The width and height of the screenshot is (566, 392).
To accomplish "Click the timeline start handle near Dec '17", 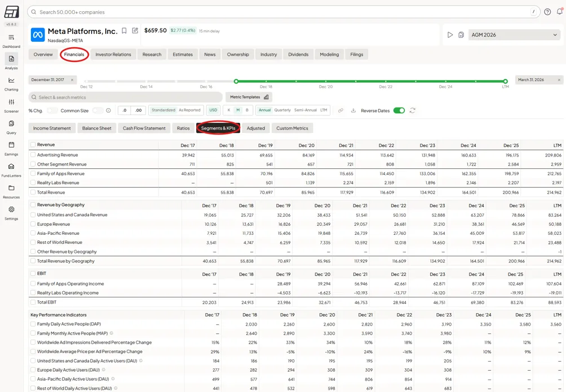I will pyautogui.click(x=236, y=82).
